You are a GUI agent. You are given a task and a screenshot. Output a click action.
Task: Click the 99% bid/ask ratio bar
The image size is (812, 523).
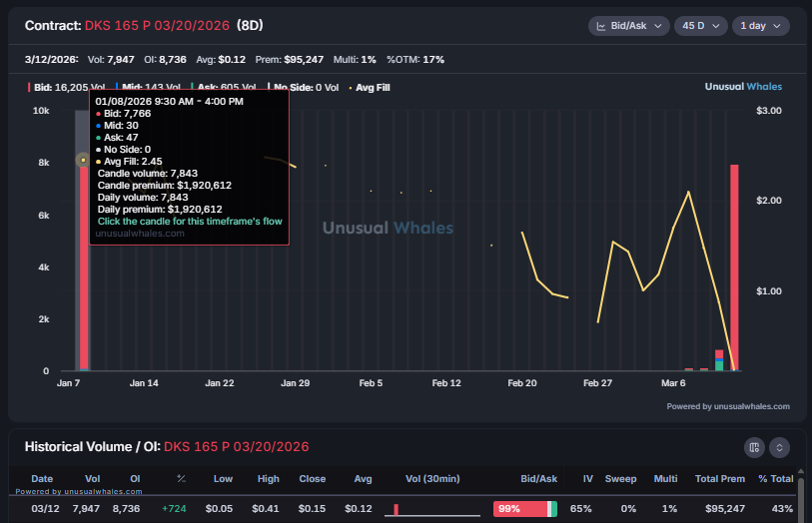coord(525,509)
